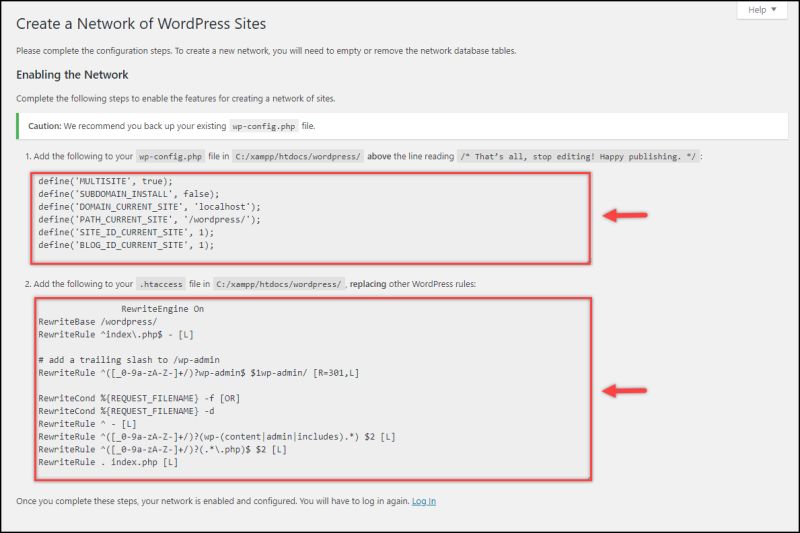Screen dimensions: 800x533
Task: Click the RewriteRule line ending in (.*\.php)$ $2 [L]
Action: [162, 449]
